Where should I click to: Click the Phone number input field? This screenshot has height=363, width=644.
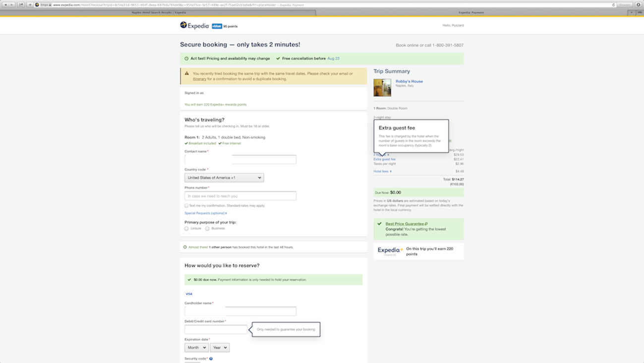click(240, 196)
